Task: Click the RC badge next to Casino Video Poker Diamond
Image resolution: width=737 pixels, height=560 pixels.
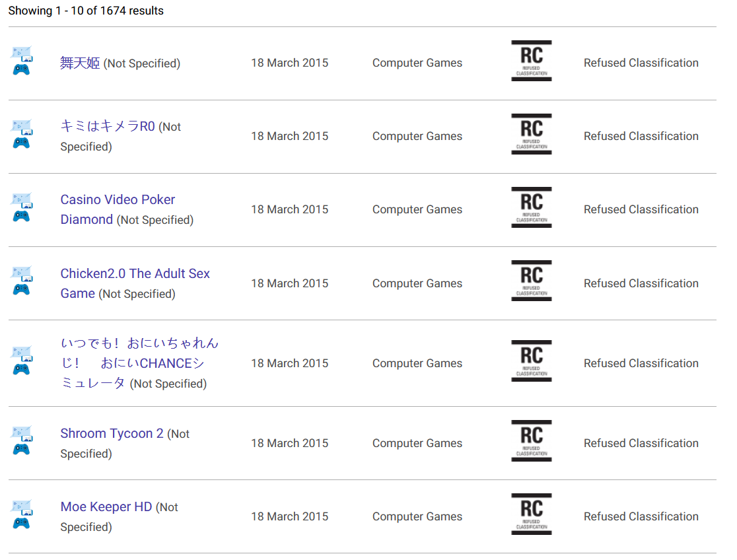Action: pos(531,207)
